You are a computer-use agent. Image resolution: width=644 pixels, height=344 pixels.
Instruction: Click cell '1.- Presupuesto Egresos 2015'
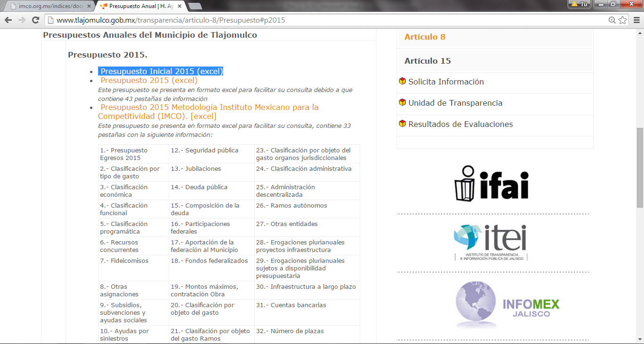133,154
